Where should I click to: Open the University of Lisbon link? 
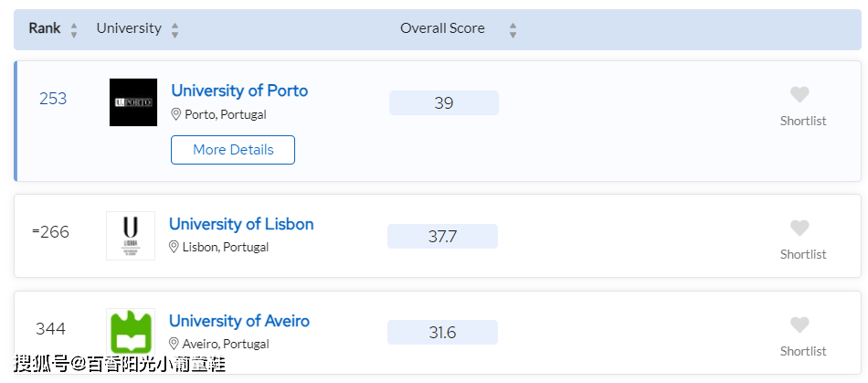[241, 224]
